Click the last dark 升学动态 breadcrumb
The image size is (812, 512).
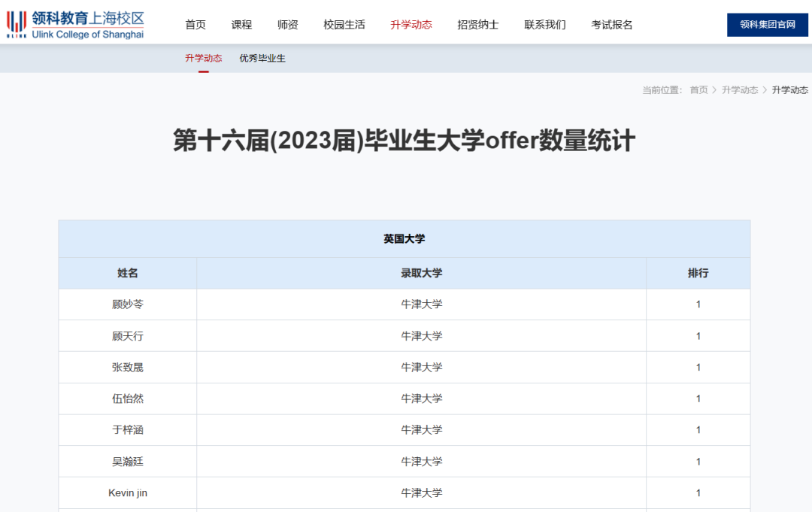pyautogui.click(x=789, y=90)
